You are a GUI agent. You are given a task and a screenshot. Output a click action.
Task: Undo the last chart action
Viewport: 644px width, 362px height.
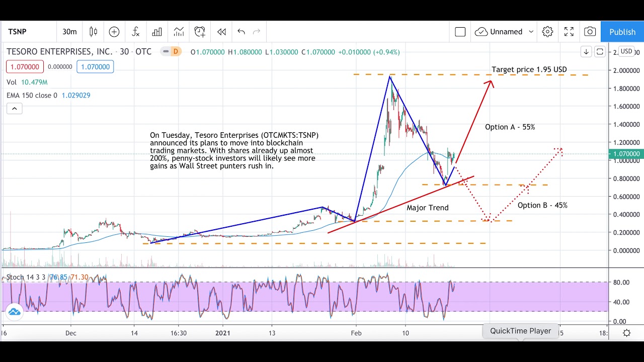(241, 32)
